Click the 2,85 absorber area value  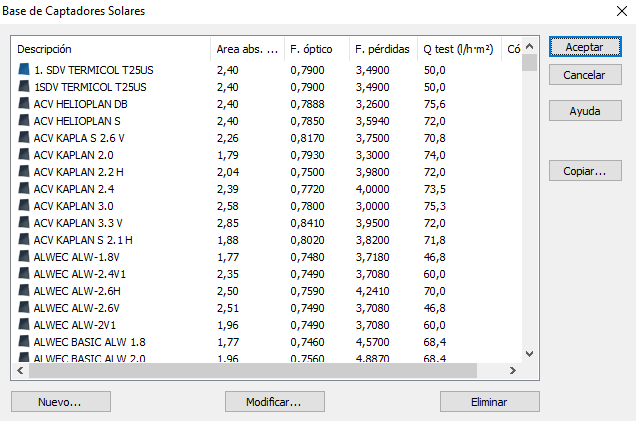(228, 223)
